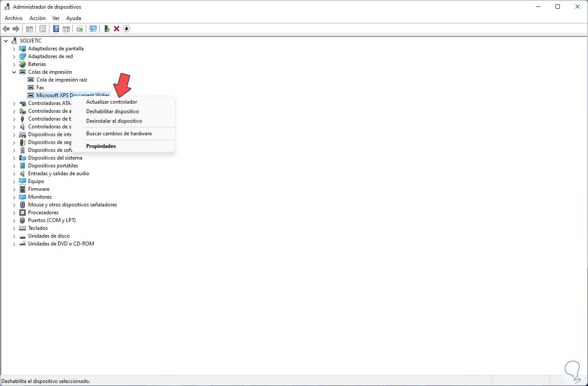Go forward with the toolbar right arrow

pyautogui.click(x=16, y=29)
